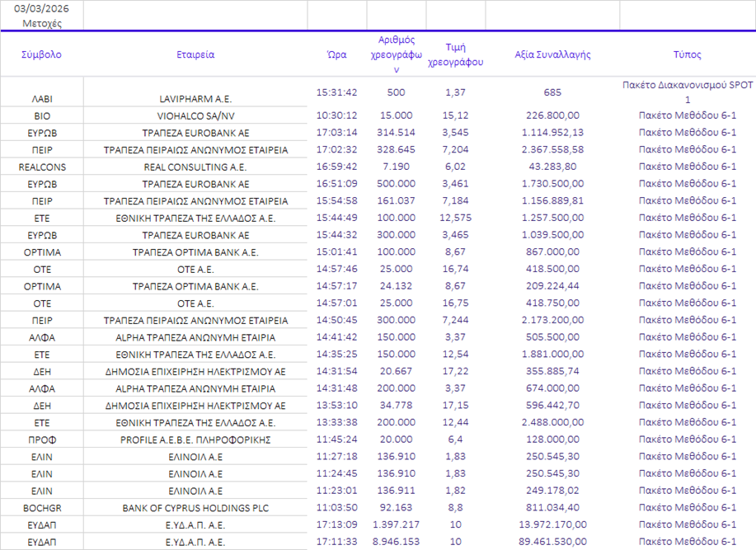
Task: Select the value 674.000,00
Action: pyautogui.click(x=552, y=388)
